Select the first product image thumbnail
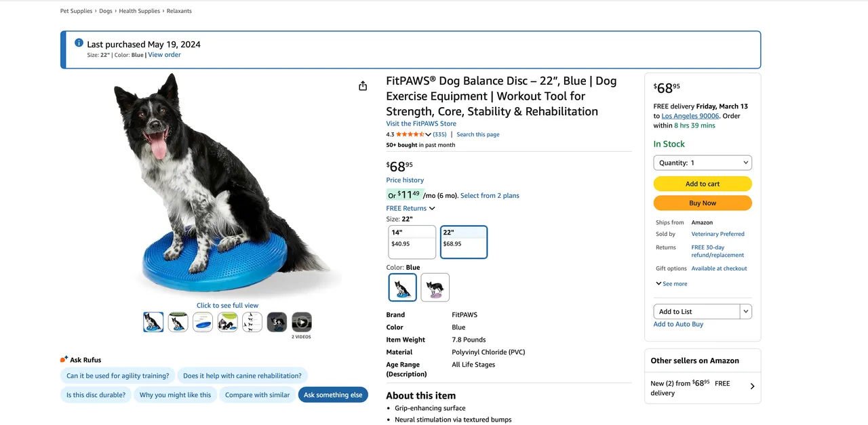 pyautogui.click(x=153, y=322)
